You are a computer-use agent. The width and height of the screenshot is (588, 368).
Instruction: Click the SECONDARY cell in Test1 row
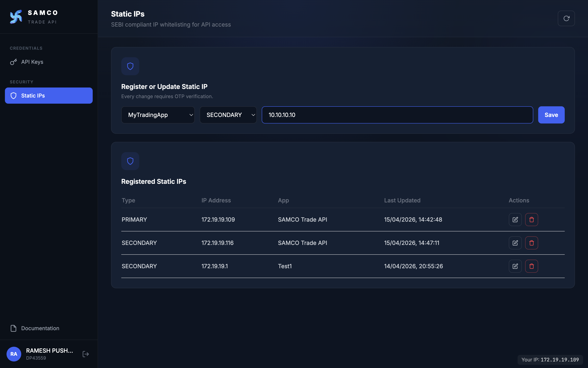[139, 266]
